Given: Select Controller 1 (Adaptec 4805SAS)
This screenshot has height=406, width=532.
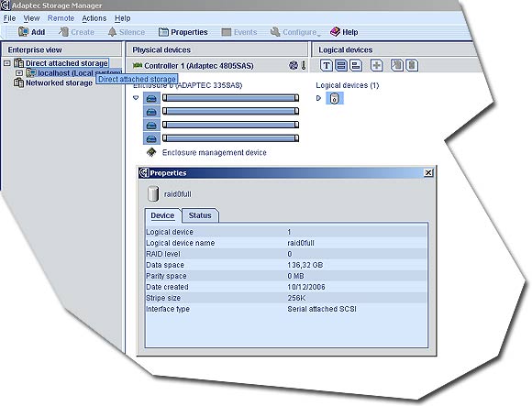Looking at the screenshot, I should [x=199, y=66].
